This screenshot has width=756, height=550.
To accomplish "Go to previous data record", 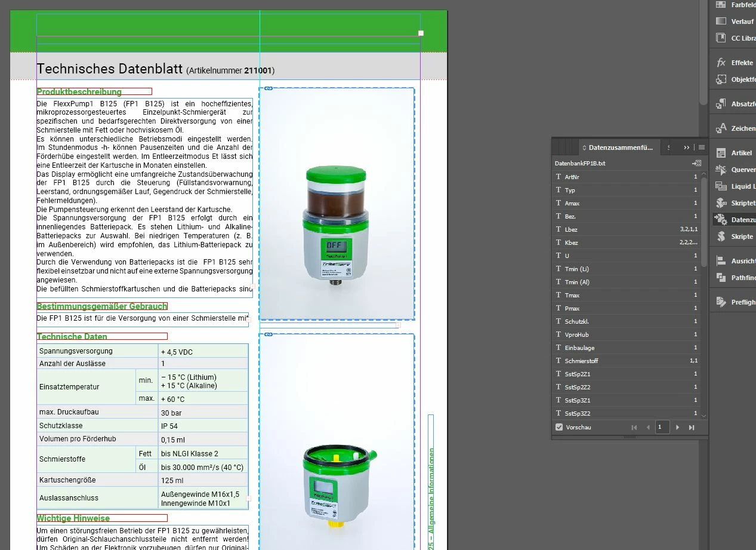I will (x=648, y=428).
